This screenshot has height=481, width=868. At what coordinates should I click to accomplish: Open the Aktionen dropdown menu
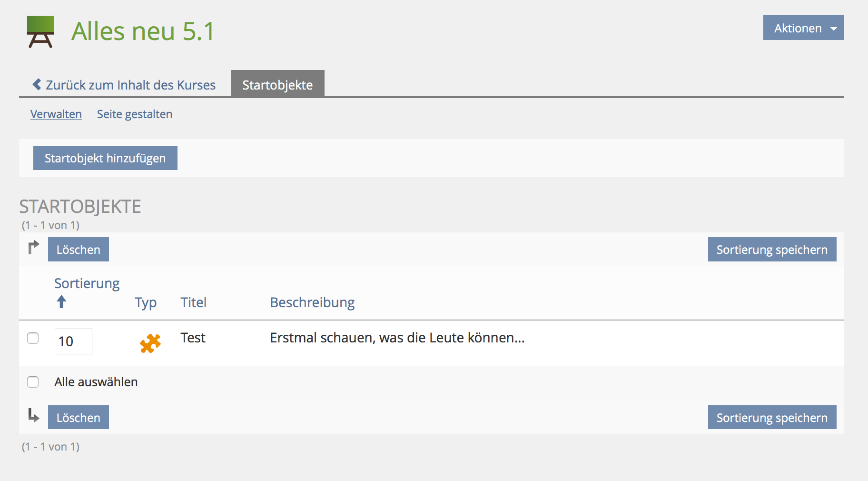coord(803,28)
